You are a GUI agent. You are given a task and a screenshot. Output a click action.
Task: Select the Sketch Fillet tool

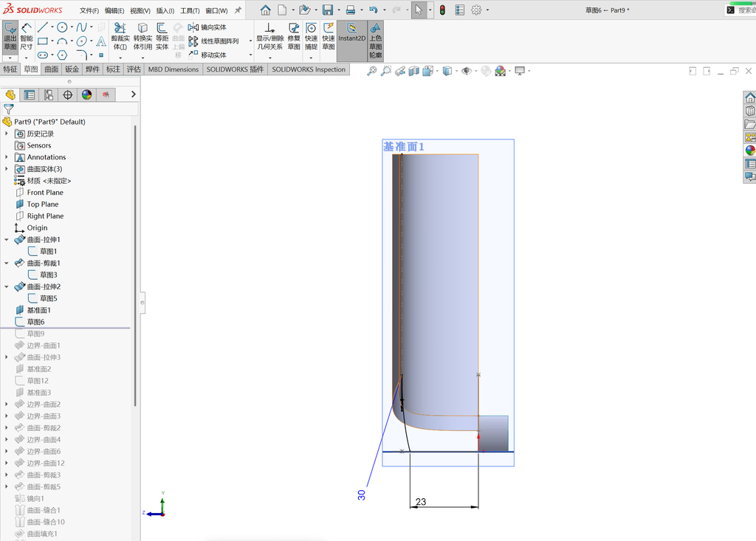coord(81,55)
